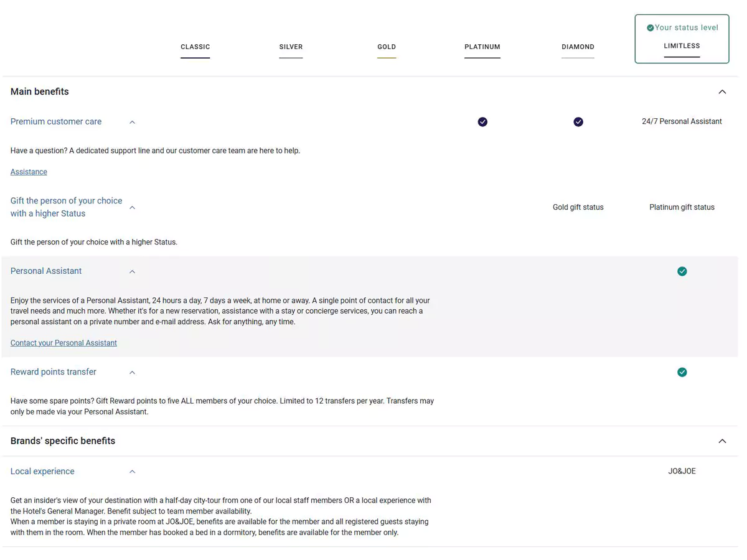The height and width of the screenshot is (560, 747).
Task: Open the Gold status tab
Action: pos(387,47)
